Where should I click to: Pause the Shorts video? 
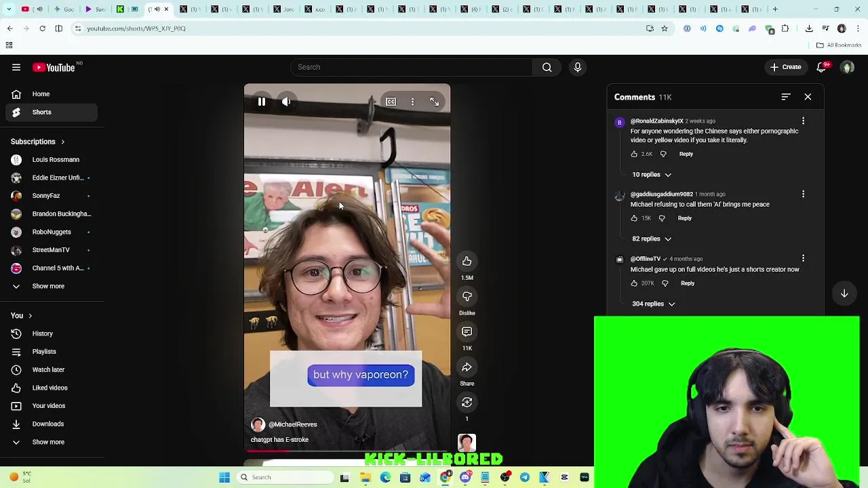262,102
